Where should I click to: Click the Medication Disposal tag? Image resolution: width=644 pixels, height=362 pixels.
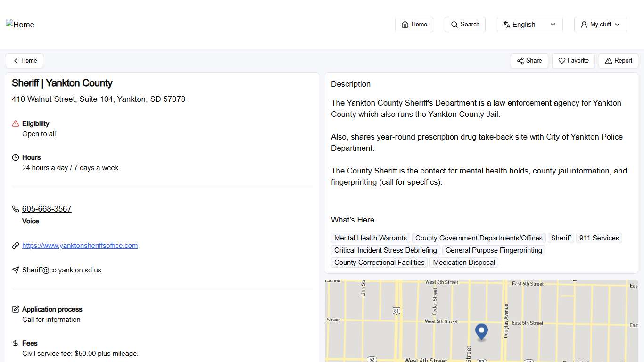(464, 262)
